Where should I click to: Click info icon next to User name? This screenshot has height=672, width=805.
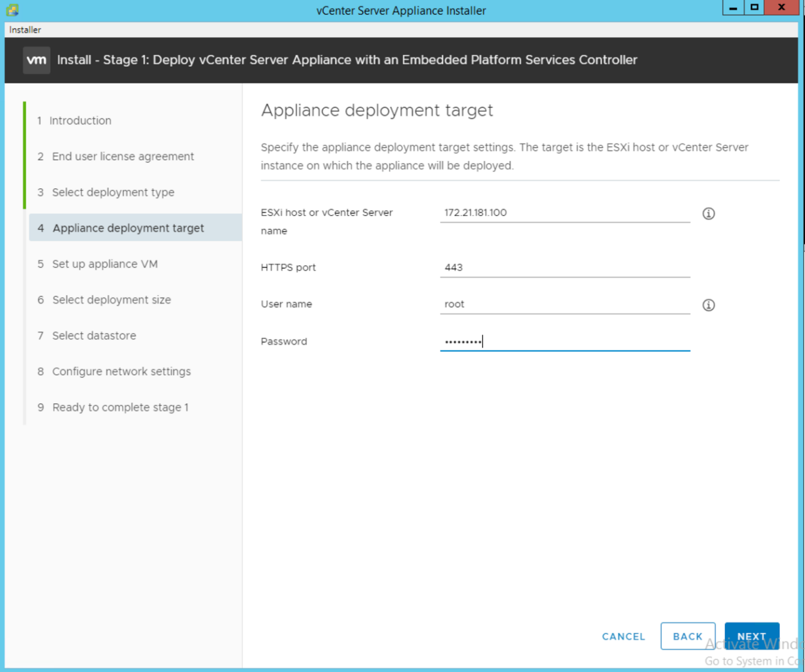708,305
